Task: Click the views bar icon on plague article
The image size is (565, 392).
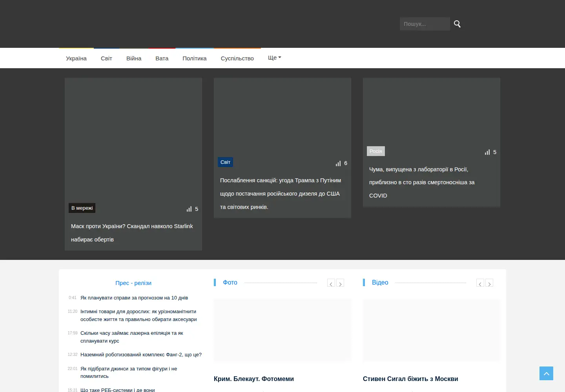Action: click(487, 152)
